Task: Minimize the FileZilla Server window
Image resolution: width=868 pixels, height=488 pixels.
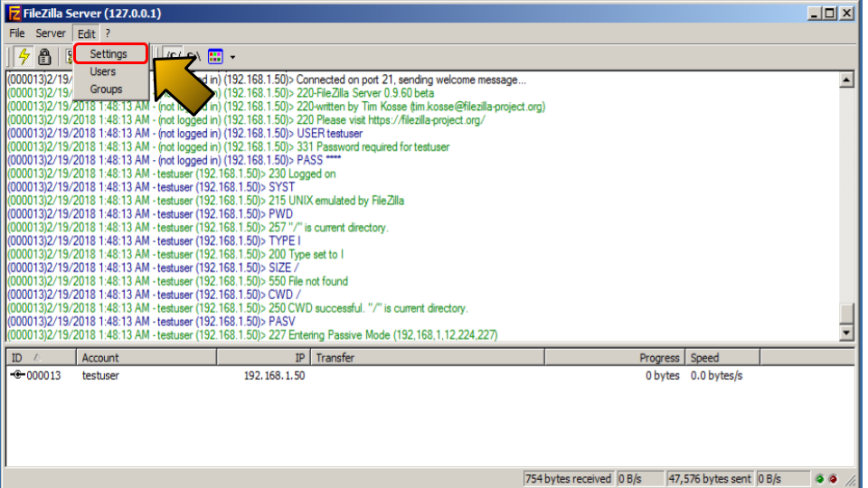Action: [x=813, y=14]
